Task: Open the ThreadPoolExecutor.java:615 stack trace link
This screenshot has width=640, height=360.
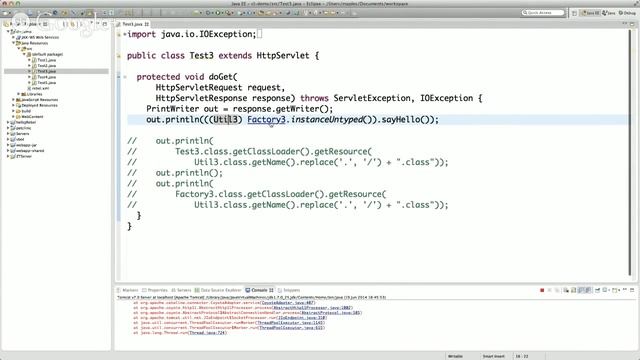Action: 291,327
